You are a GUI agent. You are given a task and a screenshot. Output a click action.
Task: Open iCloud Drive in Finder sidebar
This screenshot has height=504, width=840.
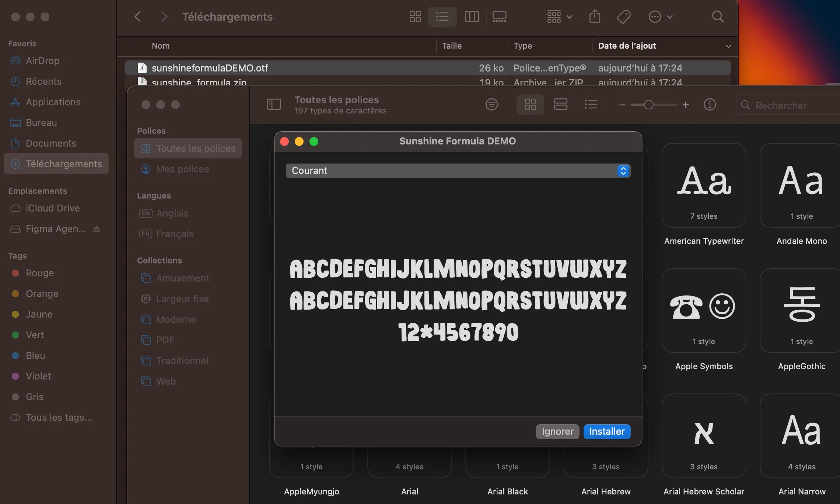[x=56, y=208]
